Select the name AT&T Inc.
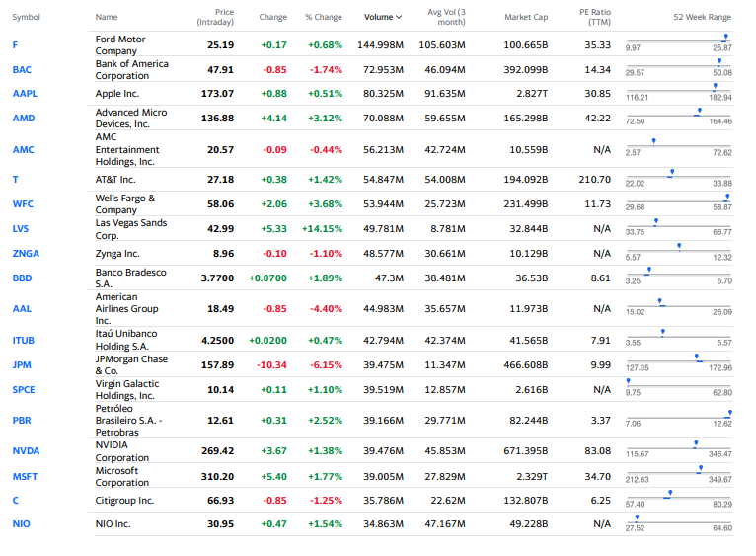The image size is (756, 556). coord(115,179)
